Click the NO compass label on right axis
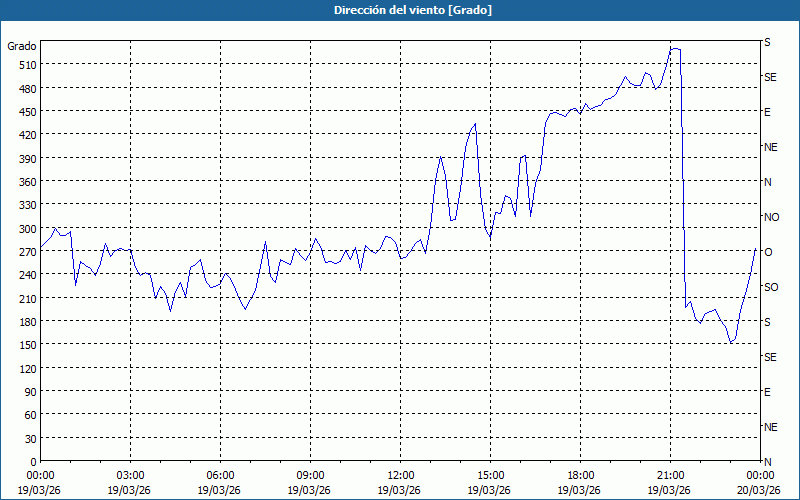Viewport: 800px width, 500px height. click(771, 217)
